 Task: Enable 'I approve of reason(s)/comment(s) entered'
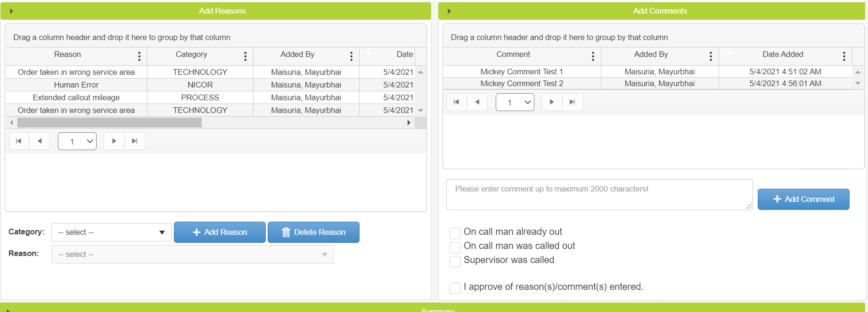(455, 288)
